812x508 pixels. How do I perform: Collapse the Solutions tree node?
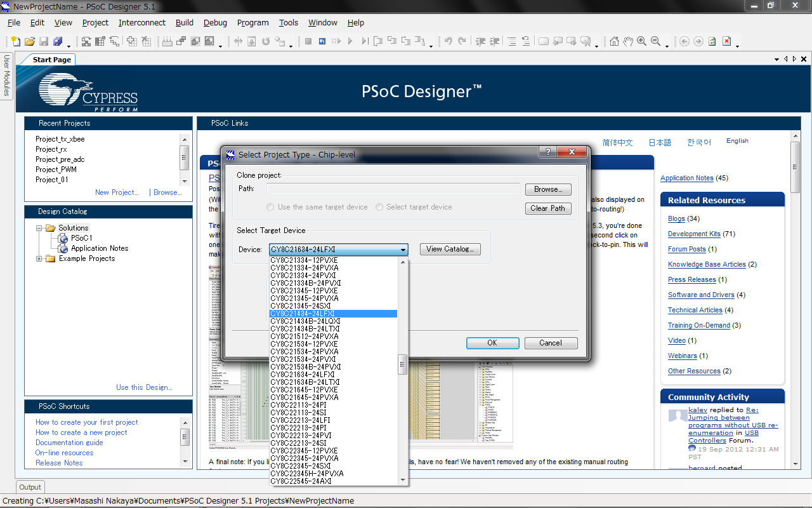pyautogui.click(x=39, y=228)
